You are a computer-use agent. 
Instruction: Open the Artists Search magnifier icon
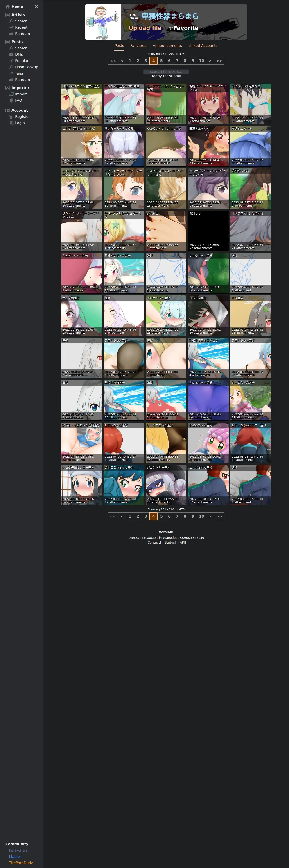tap(11, 21)
